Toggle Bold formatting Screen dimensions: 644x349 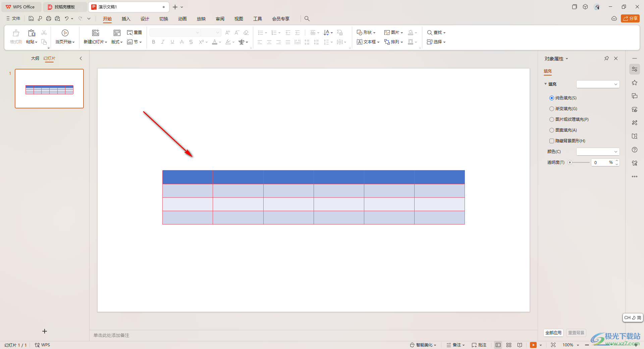pyautogui.click(x=154, y=42)
